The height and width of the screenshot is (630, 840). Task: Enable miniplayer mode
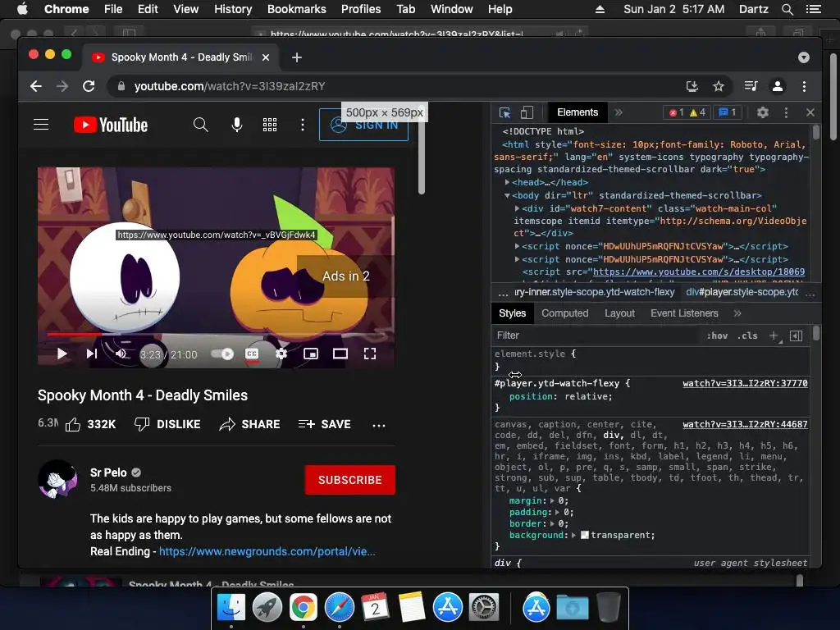(311, 354)
